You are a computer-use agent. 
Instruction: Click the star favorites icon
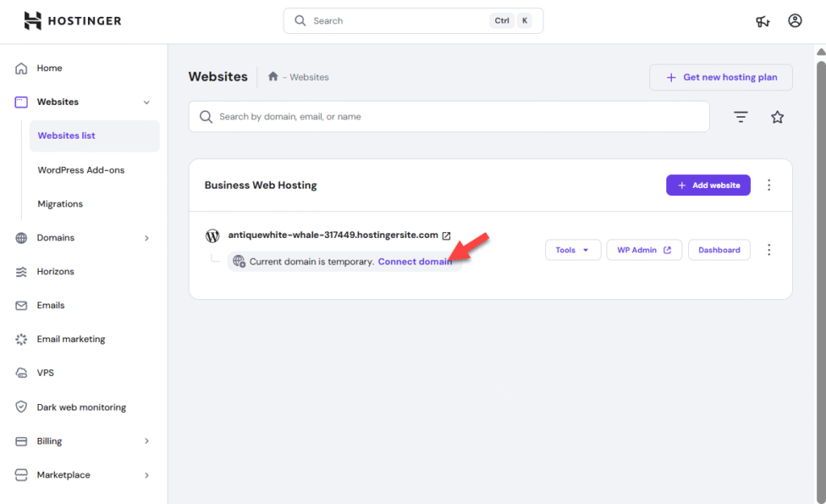(777, 117)
